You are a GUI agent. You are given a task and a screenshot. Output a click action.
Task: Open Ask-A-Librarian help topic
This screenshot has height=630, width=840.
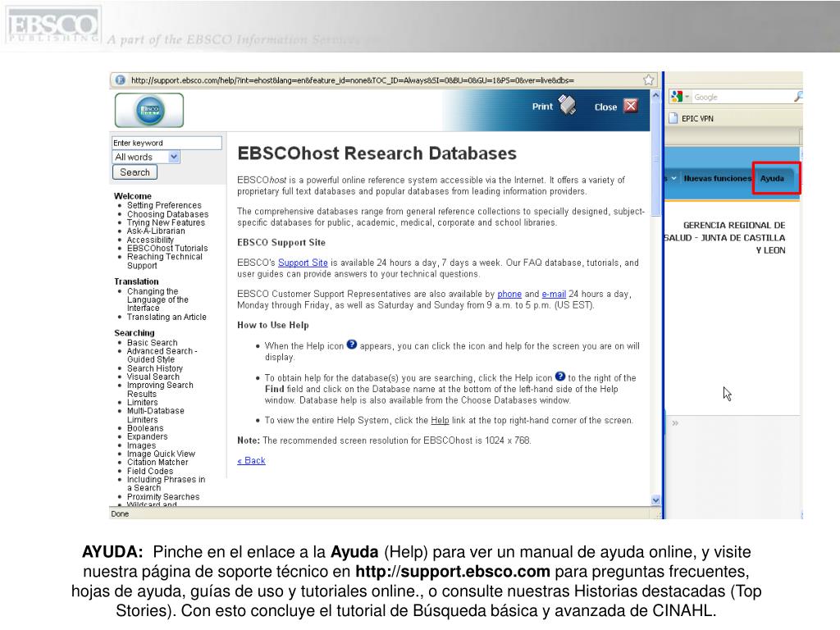156,231
